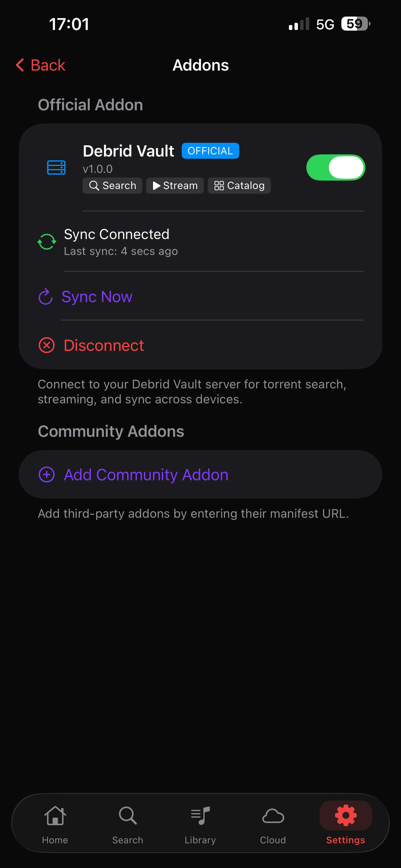Viewport: 401px width, 868px height.
Task: Choose Add Community Addon
Action: (x=146, y=474)
